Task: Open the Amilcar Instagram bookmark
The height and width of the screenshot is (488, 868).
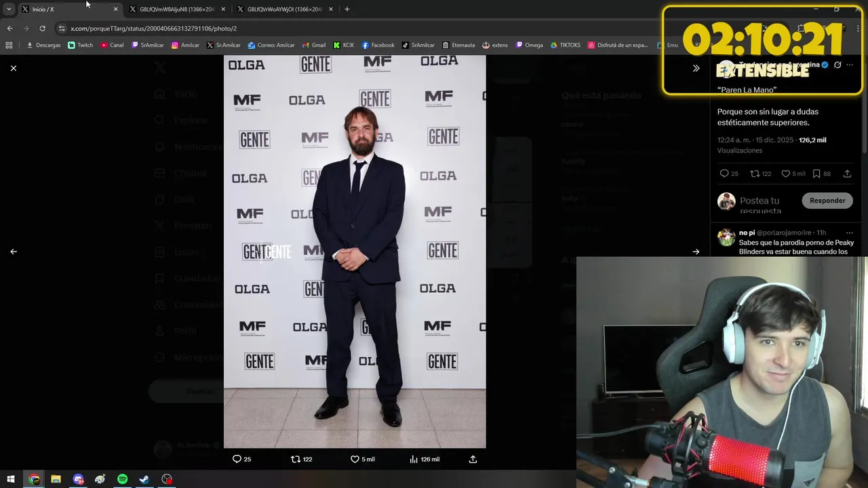Action: (185, 45)
